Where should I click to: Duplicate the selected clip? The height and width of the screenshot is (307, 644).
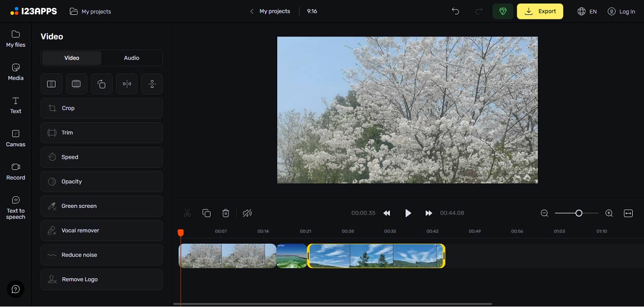pyautogui.click(x=206, y=213)
